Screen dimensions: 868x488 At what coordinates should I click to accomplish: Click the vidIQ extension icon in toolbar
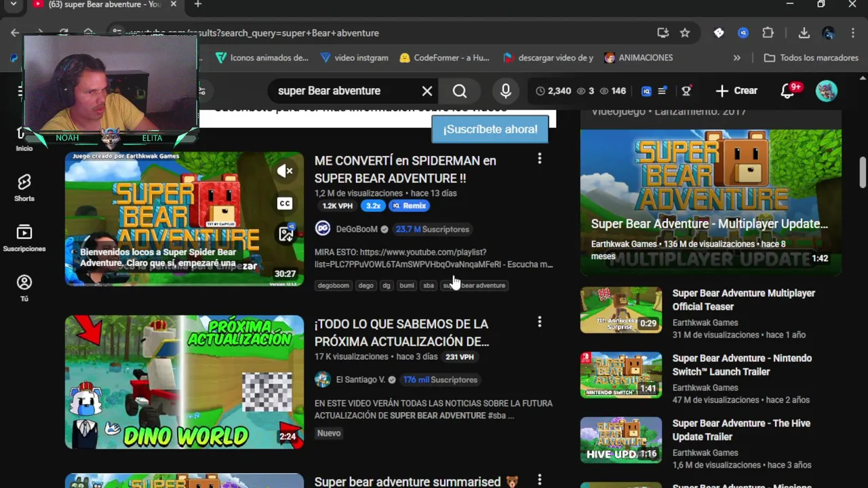[743, 33]
